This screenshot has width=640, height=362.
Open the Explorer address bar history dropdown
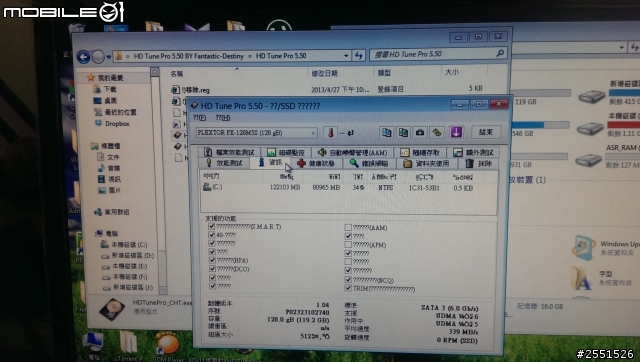click(x=346, y=56)
